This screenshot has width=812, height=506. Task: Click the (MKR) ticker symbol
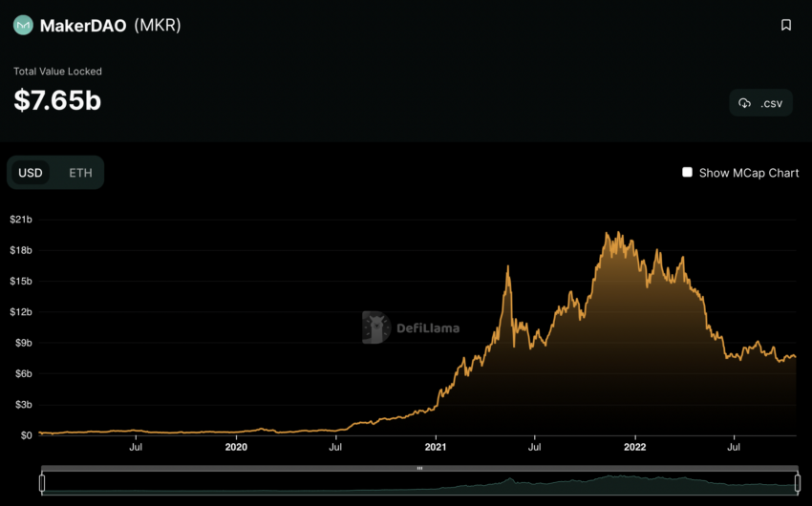pos(158,26)
